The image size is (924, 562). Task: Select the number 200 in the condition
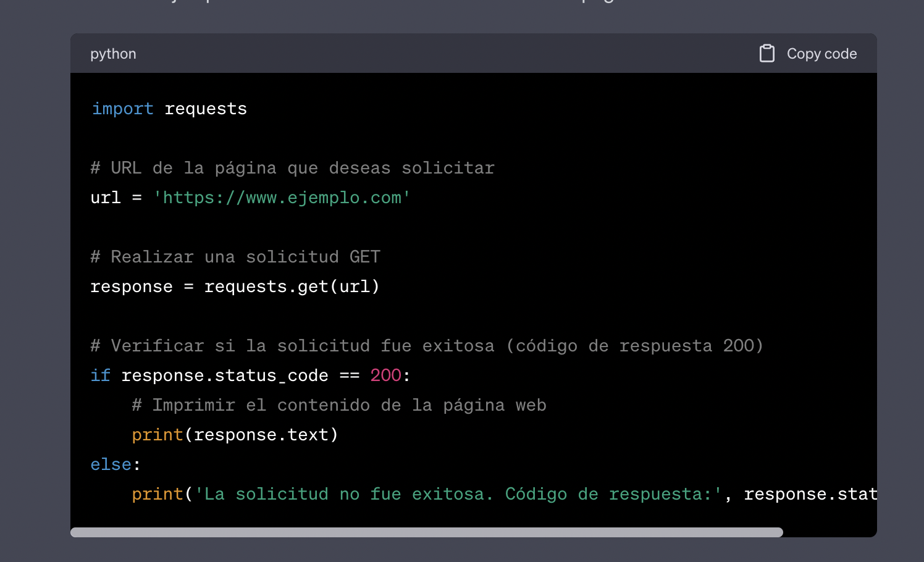[385, 375]
